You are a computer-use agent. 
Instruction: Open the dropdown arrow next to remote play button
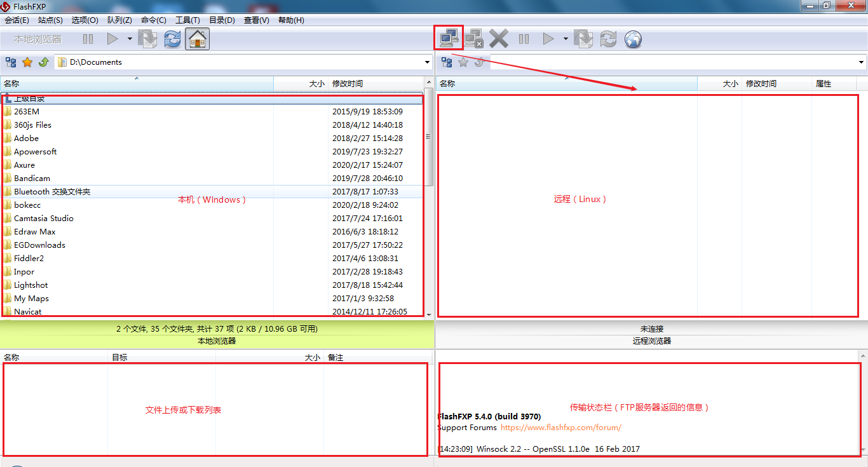(x=566, y=39)
